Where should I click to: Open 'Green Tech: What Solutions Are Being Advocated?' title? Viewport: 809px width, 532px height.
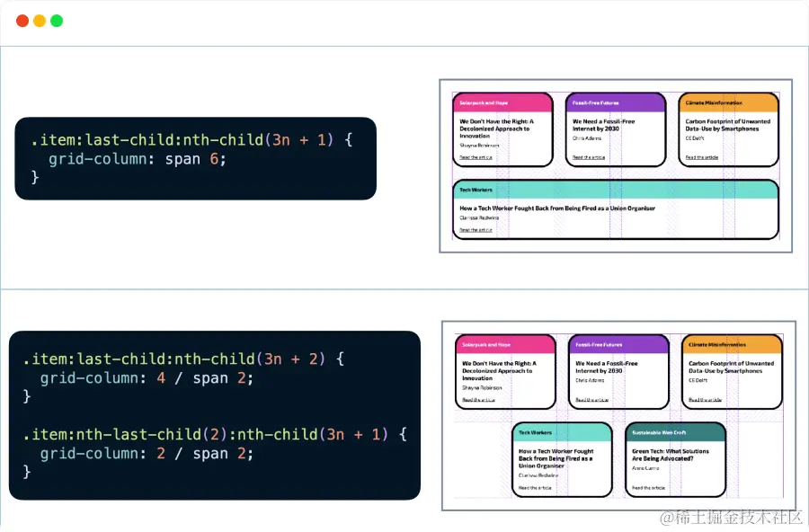[671, 455]
